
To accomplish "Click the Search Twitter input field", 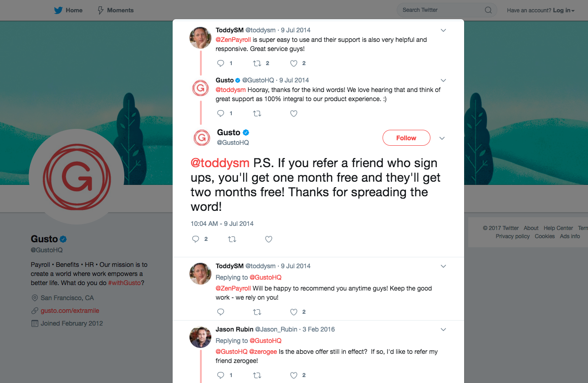I will tap(440, 10).
